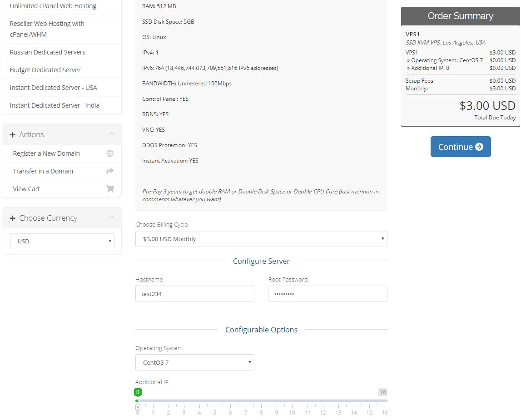Open the Choose Billing Cycle dropdown

point(261,239)
